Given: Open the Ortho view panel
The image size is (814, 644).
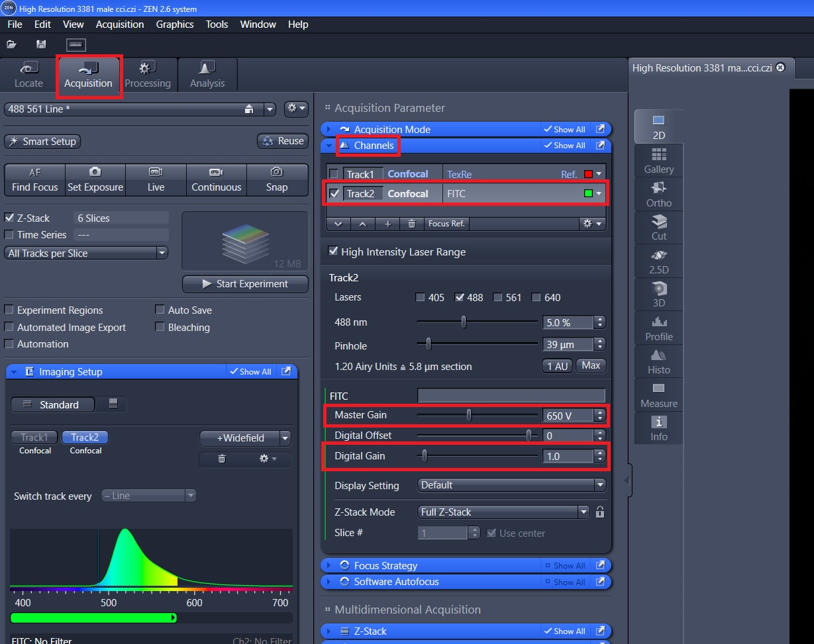Looking at the screenshot, I should (x=658, y=195).
